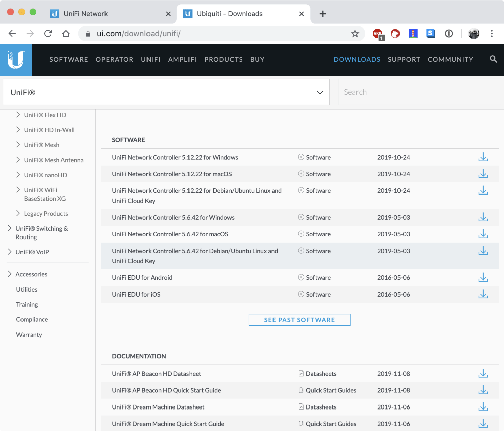
Task: Open the UNIFI nav menu
Action: pyautogui.click(x=151, y=60)
